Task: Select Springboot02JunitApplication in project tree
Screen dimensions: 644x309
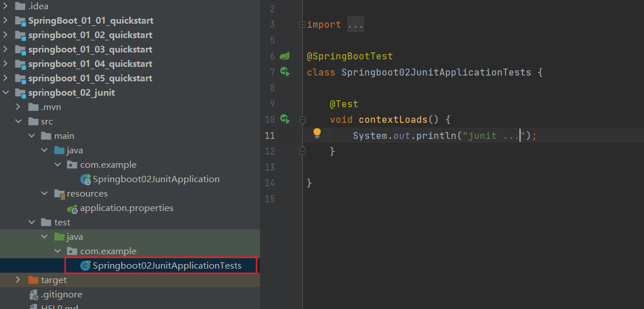Action: (x=156, y=179)
